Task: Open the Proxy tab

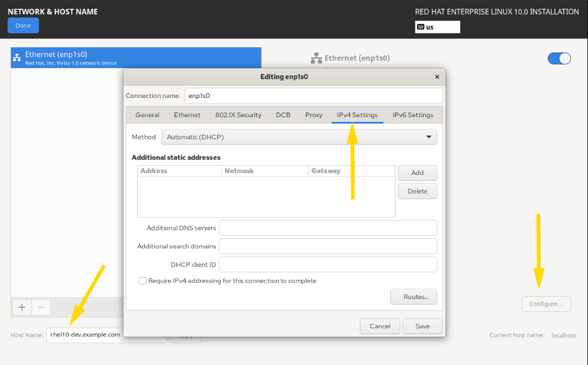Action: coord(314,115)
